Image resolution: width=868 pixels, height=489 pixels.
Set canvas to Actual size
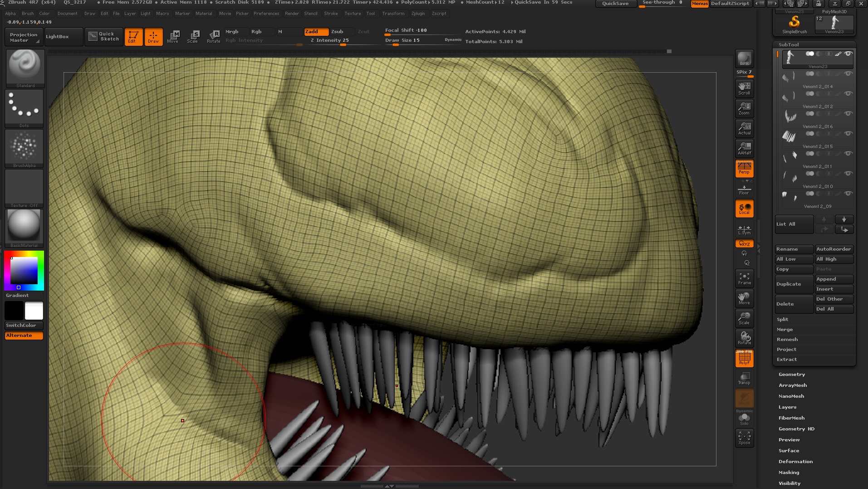[744, 128]
